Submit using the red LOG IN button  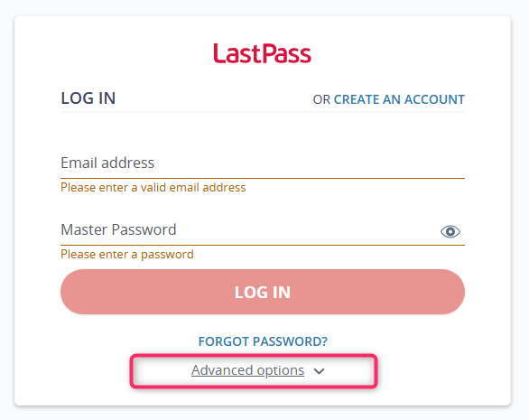click(263, 292)
